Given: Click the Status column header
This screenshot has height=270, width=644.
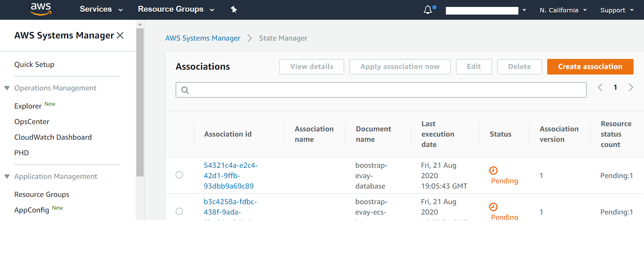Looking at the screenshot, I should 500,134.
